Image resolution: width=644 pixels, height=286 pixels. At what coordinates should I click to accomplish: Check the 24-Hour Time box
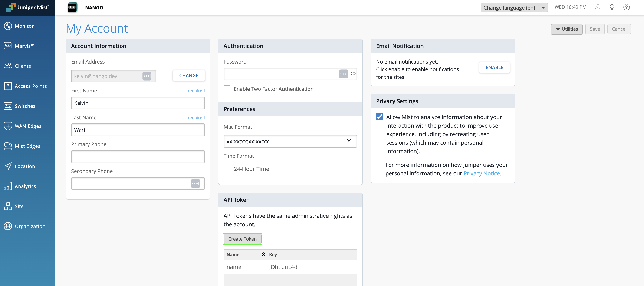(x=227, y=169)
